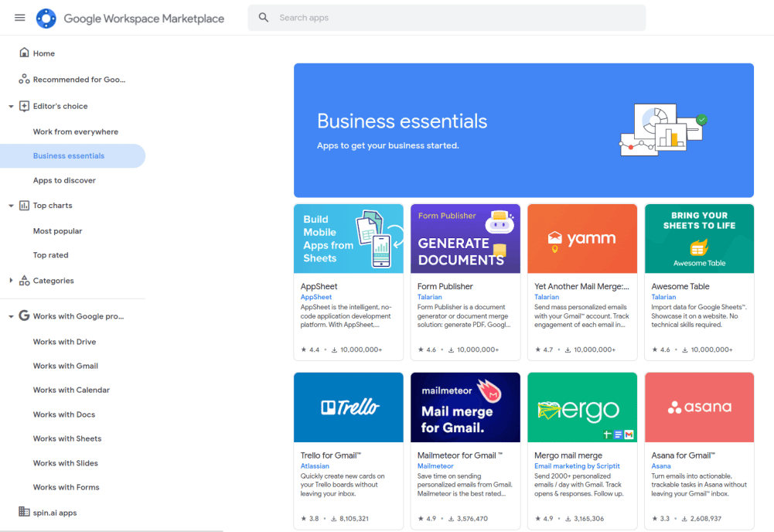774x532 pixels.
Task: Click the Talarian link under Form Publisher
Action: click(x=429, y=297)
